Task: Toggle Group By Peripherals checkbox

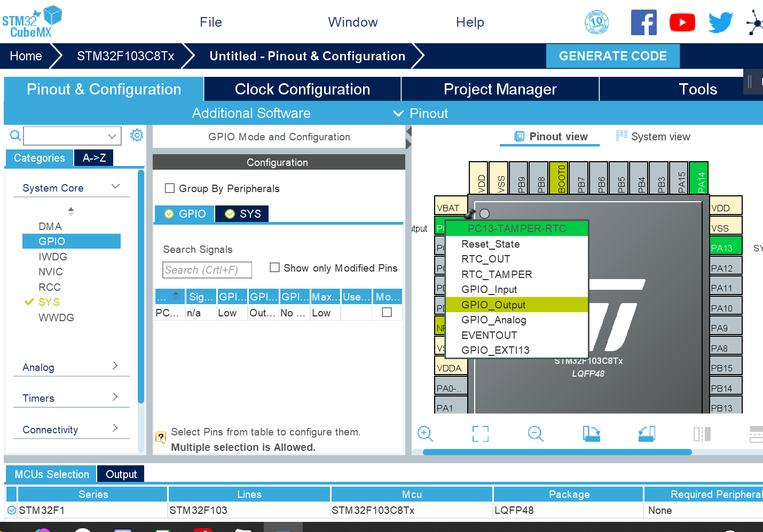Action: point(170,188)
